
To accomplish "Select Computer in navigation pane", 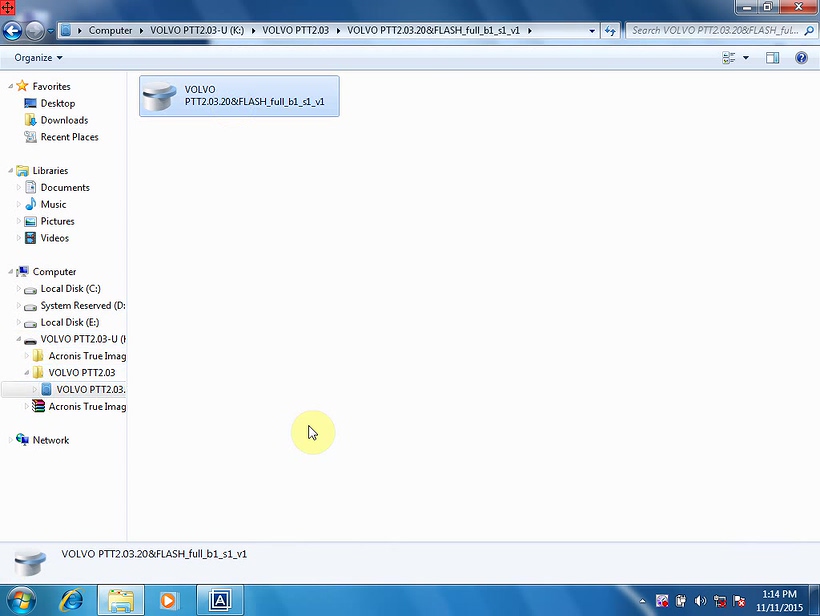I will [x=54, y=271].
